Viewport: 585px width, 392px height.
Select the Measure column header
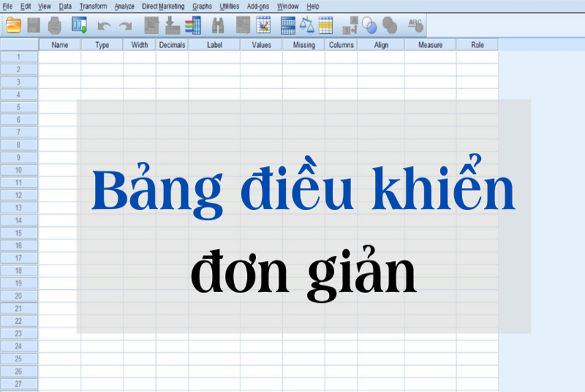[x=430, y=45]
